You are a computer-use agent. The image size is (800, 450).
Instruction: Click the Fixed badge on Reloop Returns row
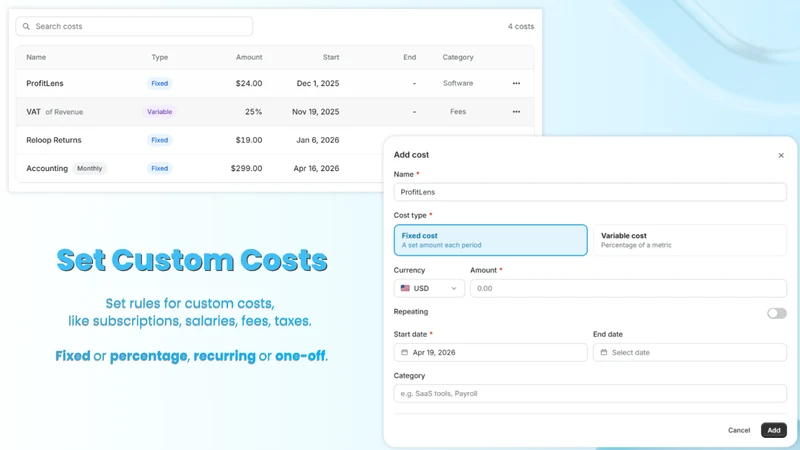click(x=160, y=140)
